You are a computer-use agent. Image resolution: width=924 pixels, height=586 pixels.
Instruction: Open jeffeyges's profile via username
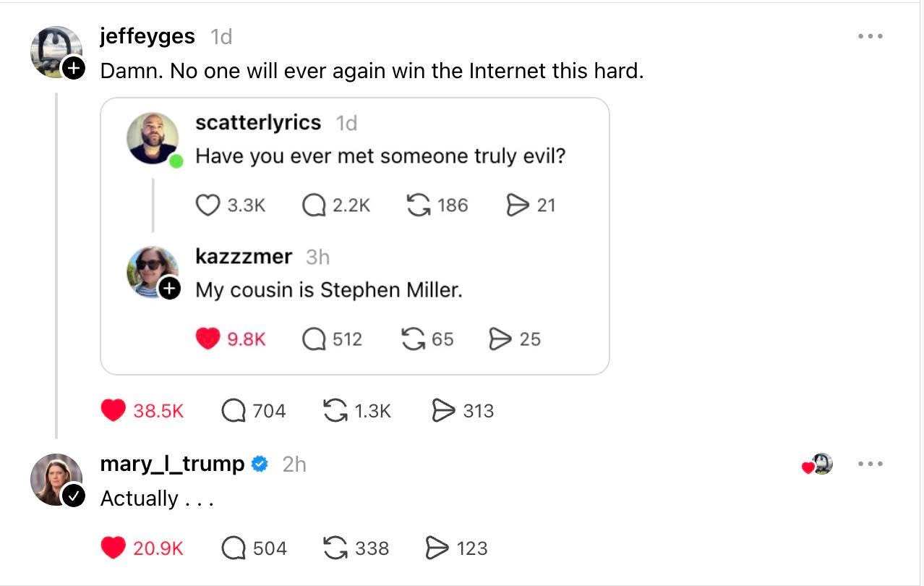click(x=147, y=35)
